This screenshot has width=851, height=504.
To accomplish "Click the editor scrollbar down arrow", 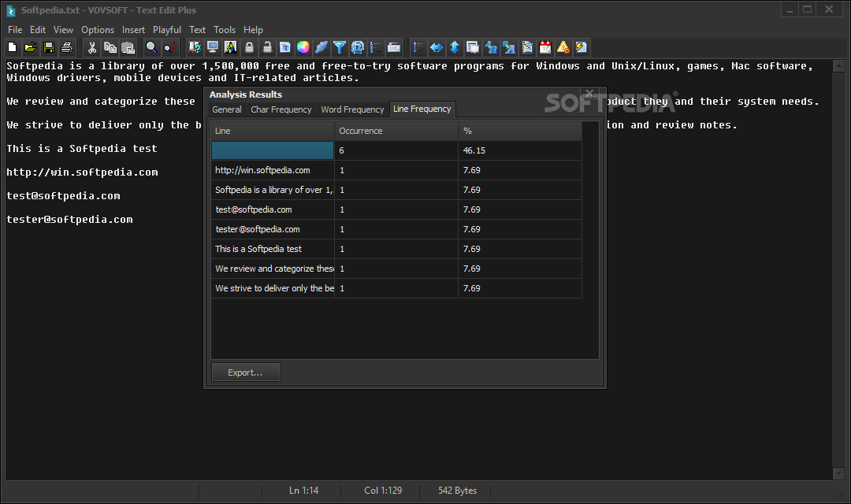I will point(838,473).
